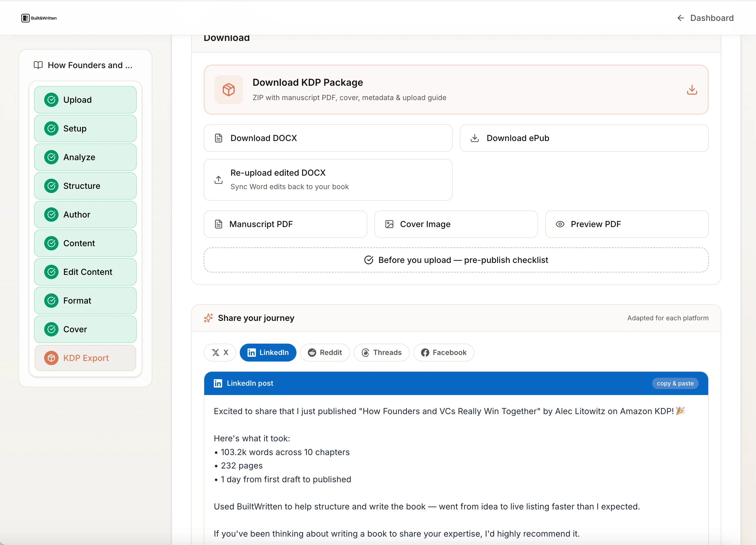Click the checkmark icon on pre-publish checklist
Viewport: 756px width, 545px height.
coord(369,260)
